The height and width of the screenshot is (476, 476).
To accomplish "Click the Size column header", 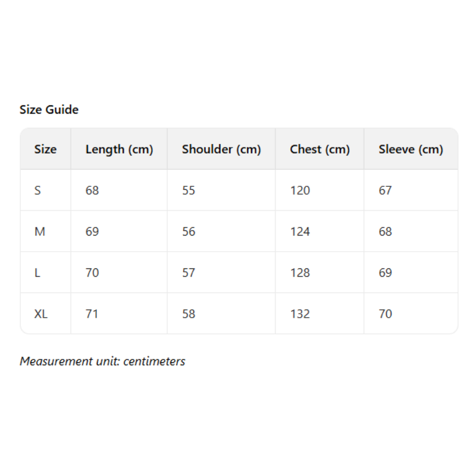I will tap(45, 149).
